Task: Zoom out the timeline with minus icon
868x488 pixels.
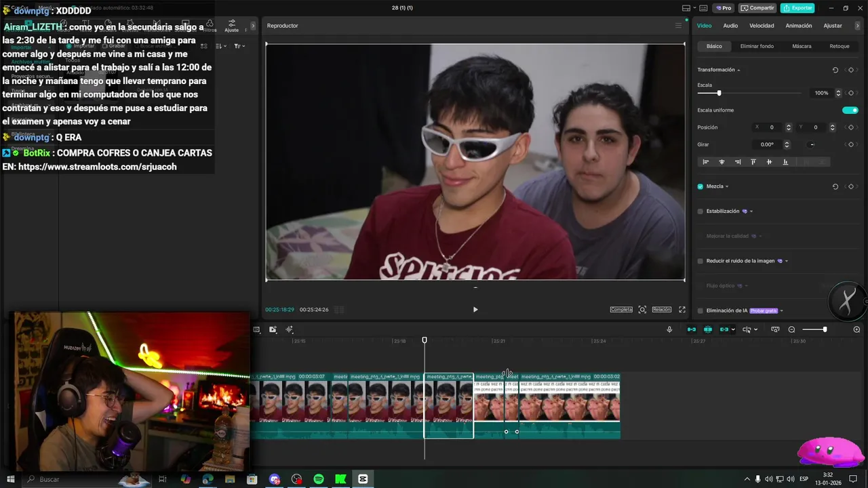Action: click(791, 329)
